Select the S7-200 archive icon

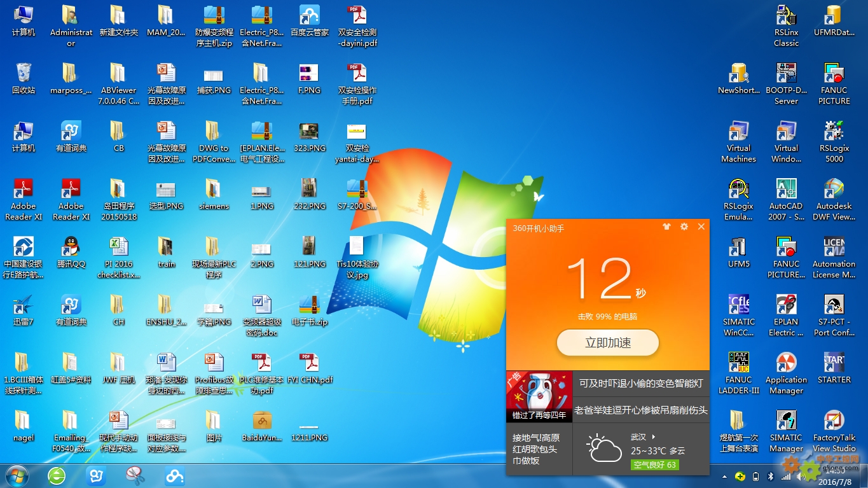click(x=357, y=195)
